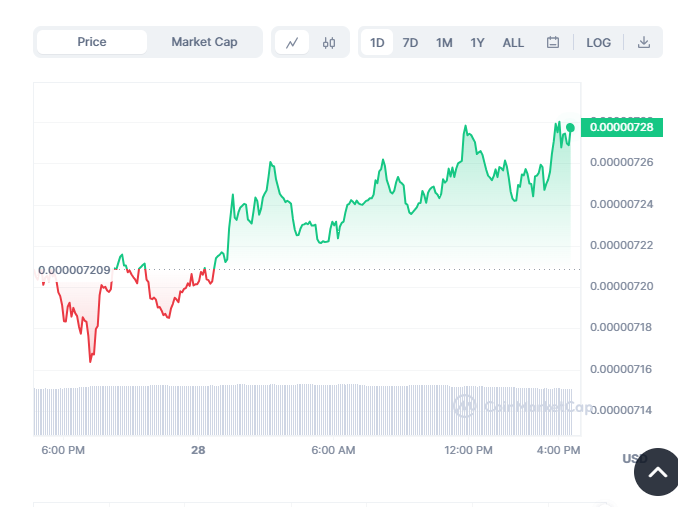This screenshot has height=507, width=678.
Task: Choose the 7D time range
Action: 410,42
